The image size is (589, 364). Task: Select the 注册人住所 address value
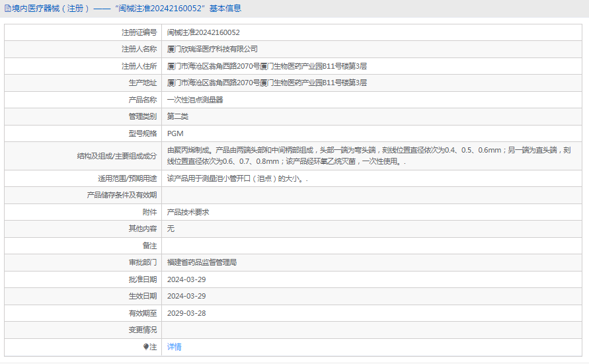267,67
